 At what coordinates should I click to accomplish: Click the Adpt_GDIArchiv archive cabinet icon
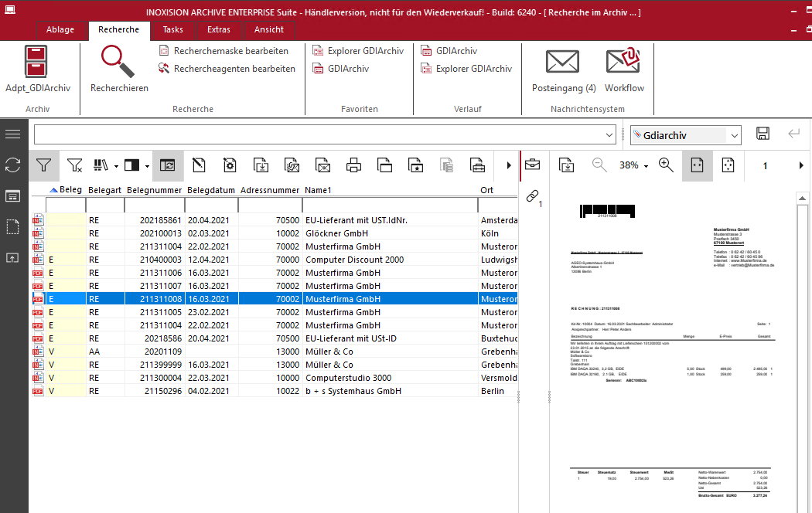click(x=37, y=62)
